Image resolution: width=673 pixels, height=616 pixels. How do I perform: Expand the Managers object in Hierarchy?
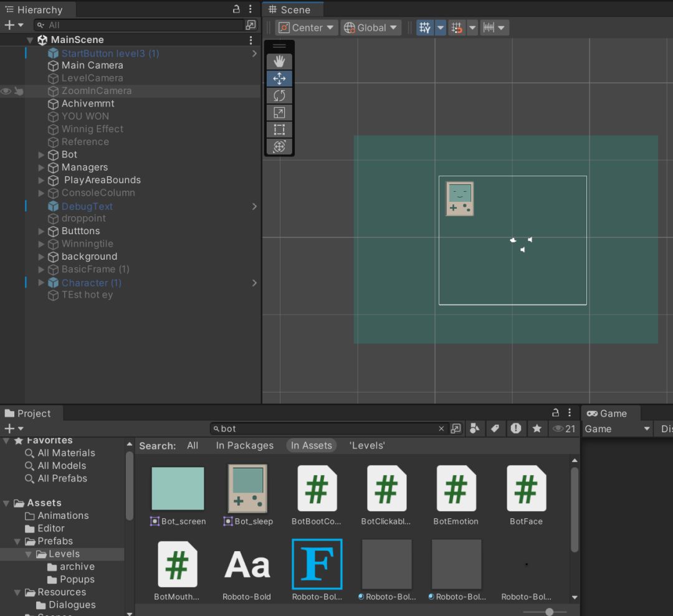[x=42, y=168]
